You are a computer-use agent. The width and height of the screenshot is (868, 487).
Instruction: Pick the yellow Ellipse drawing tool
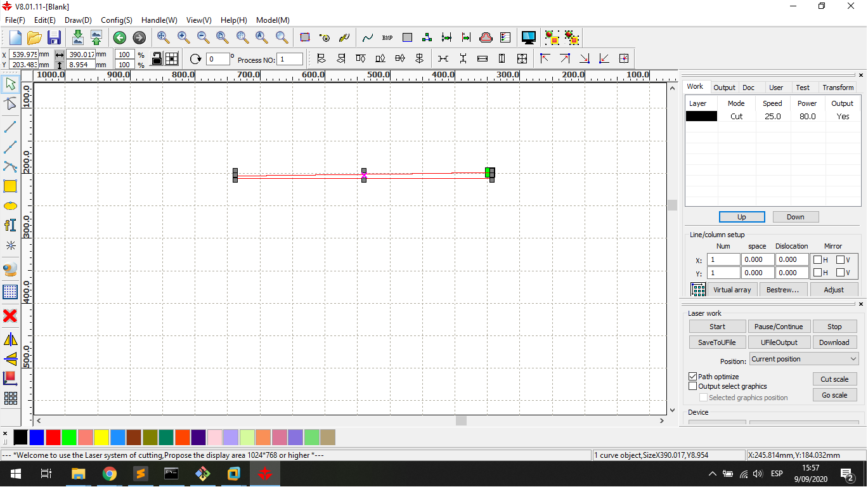[10, 206]
